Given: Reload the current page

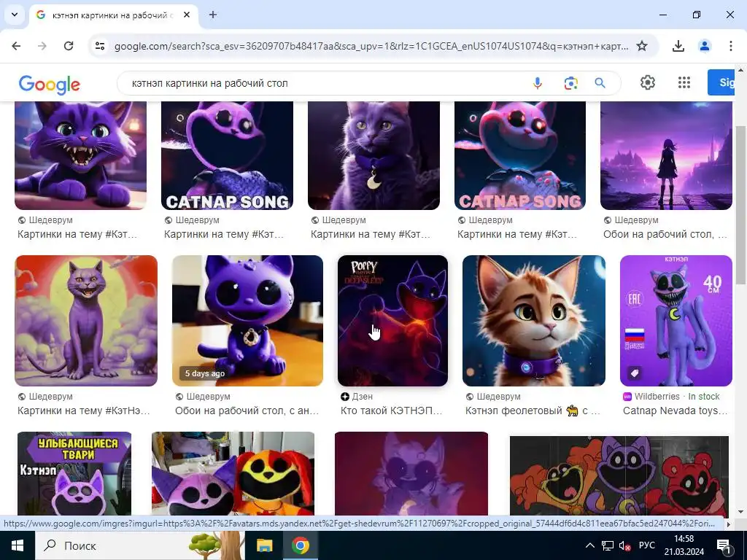Looking at the screenshot, I should (69, 46).
